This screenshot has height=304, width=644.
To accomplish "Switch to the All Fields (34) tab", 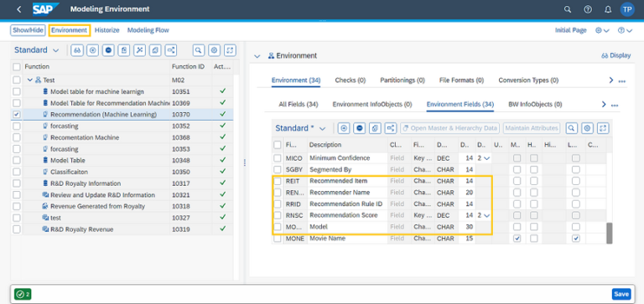I will [x=299, y=105].
